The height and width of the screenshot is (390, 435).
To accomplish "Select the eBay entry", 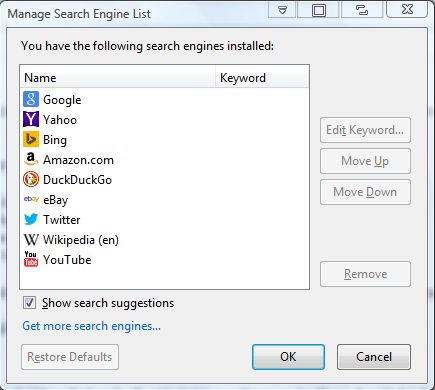I will point(164,200).
